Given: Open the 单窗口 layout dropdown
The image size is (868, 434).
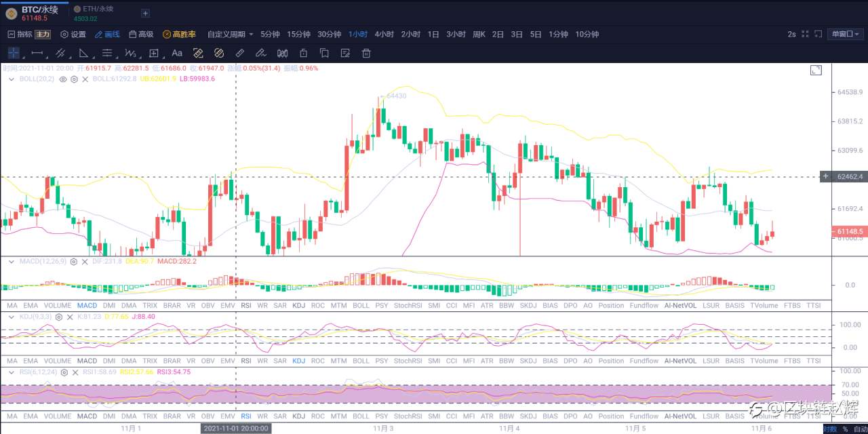Looking at the screenshot, I should pyautogui.click(x=846, y=34).
